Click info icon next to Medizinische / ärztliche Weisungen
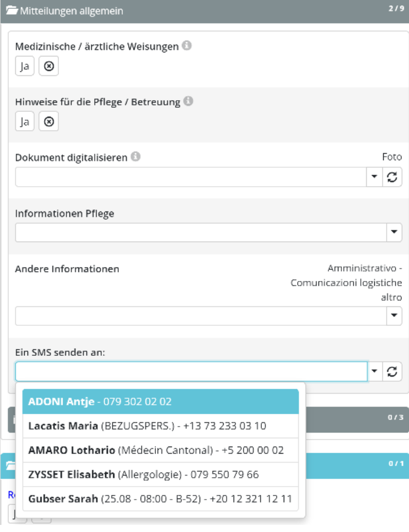The image size is (409, 532). [187, 46]
